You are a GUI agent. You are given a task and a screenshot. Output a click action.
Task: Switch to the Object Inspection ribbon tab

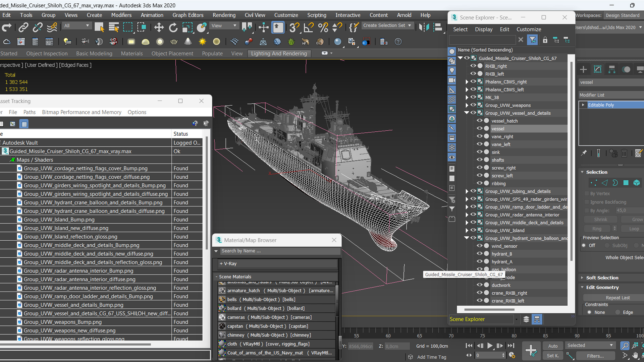point(47,54)
